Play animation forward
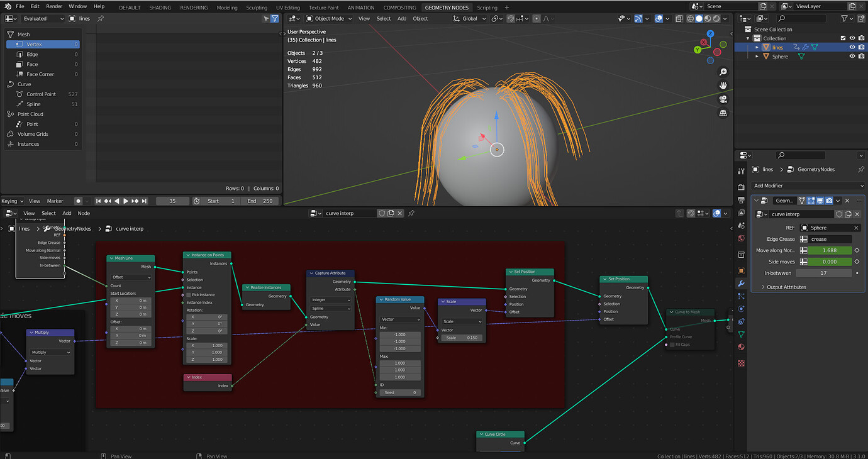The image size is (868, 459). 126,201
